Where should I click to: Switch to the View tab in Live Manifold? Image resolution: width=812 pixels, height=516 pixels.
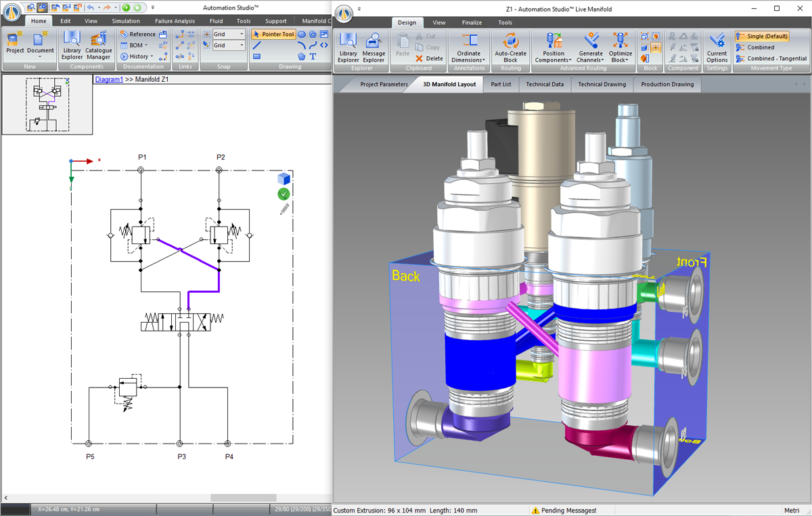(x=438, y=22)
